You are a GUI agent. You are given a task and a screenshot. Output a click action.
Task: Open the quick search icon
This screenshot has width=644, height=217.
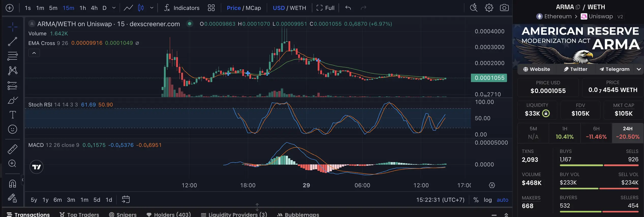(x=474, y=8)
